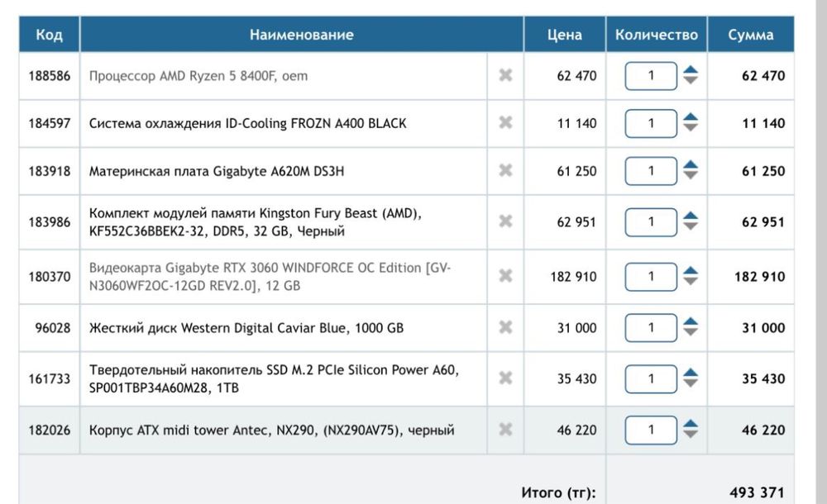Select product code 161733
The image size is (827, 504).
point(49,378)
